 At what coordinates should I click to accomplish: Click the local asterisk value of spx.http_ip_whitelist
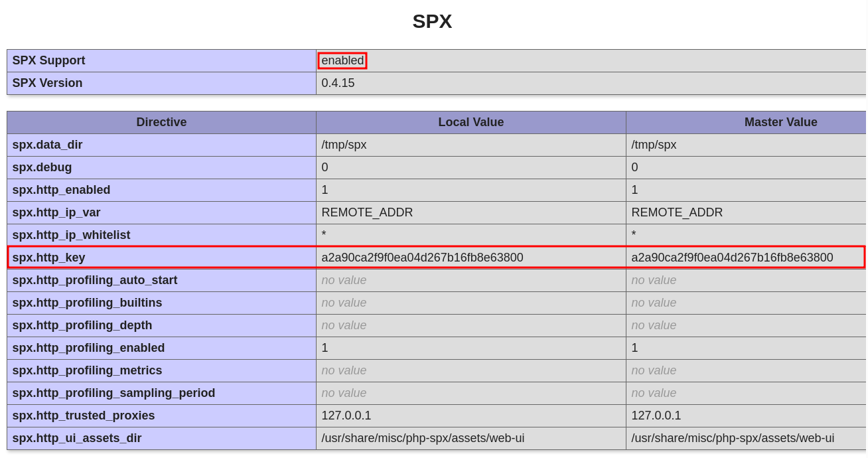(x=324, y=234)
